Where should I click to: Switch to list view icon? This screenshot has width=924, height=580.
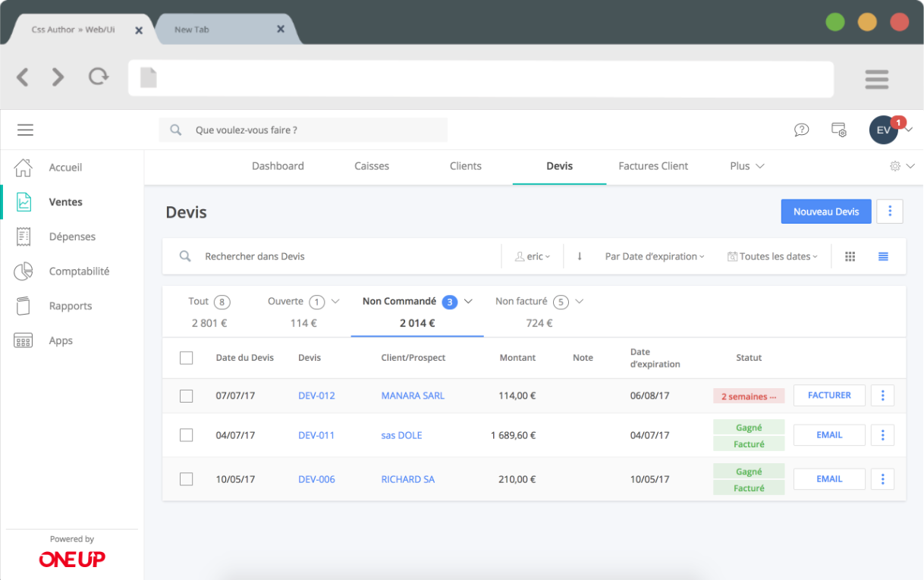click(x=883, y=256)
